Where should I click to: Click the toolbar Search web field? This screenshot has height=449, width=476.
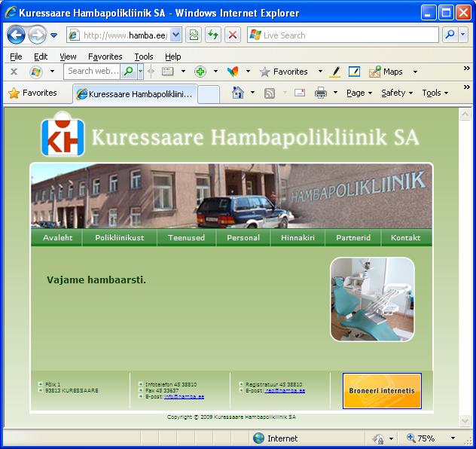[93, 72]
